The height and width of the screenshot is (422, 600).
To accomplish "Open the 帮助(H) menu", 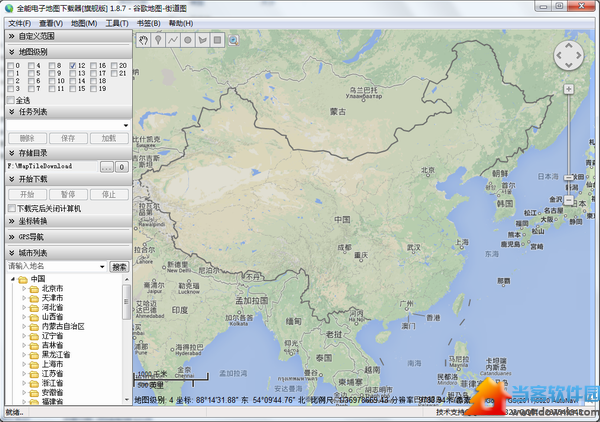I will (181, 24).
